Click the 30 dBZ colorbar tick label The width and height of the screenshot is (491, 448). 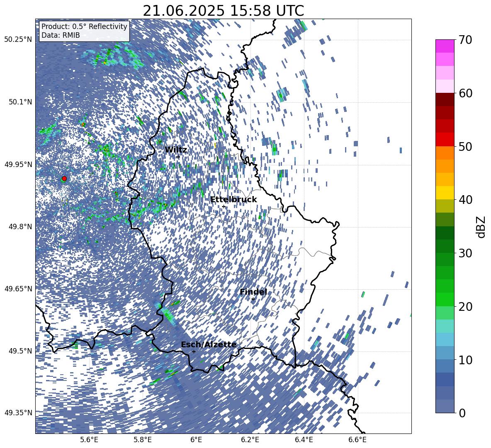(466, 253)
